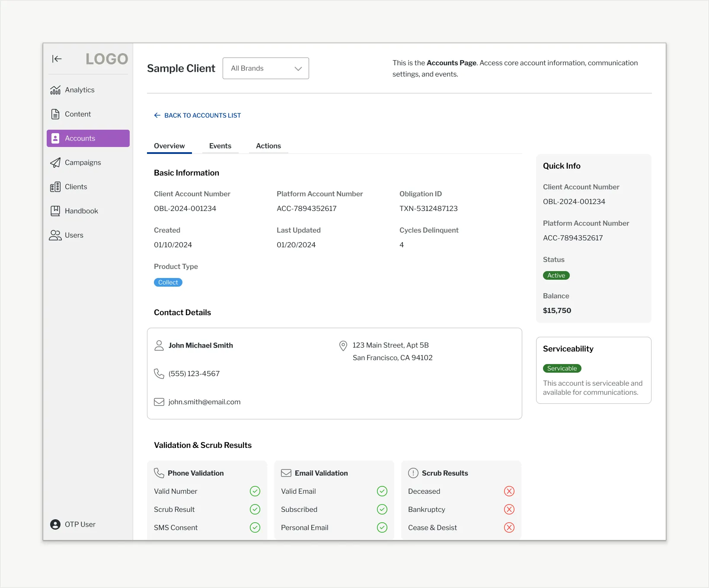
Task: Click the person icon beside John Michael Smith
Action: coord(159,345)
